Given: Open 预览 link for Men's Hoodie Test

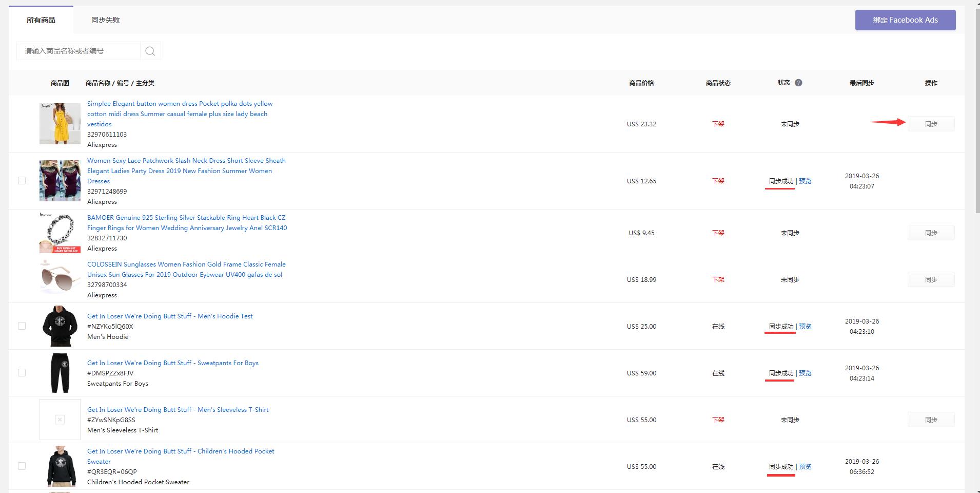Looking at the screenshot, I should point(805,327).
